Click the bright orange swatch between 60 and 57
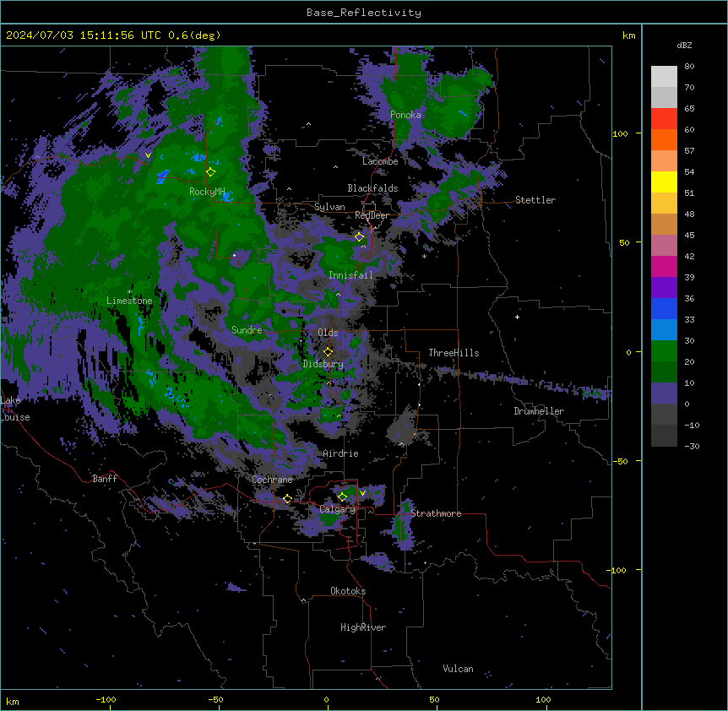This screenshot has width=728, height=711. (x=664, y=139)
